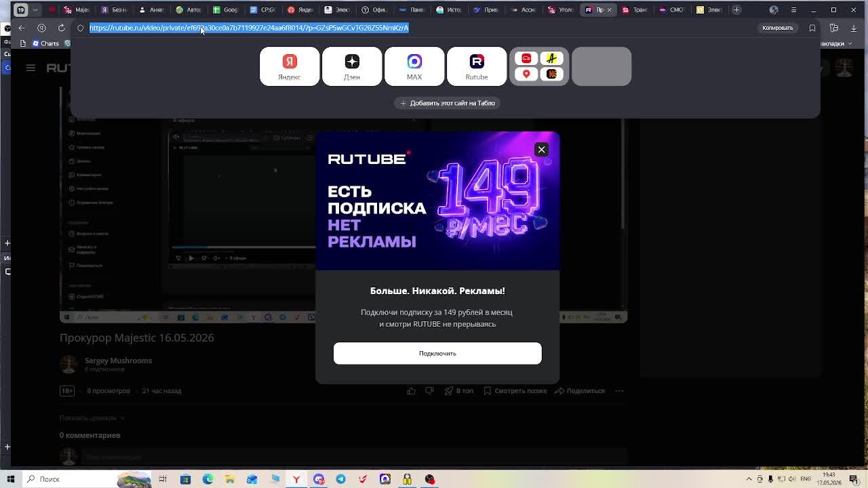
Task: Expand Показать описание section
Action: click(92, 418)
